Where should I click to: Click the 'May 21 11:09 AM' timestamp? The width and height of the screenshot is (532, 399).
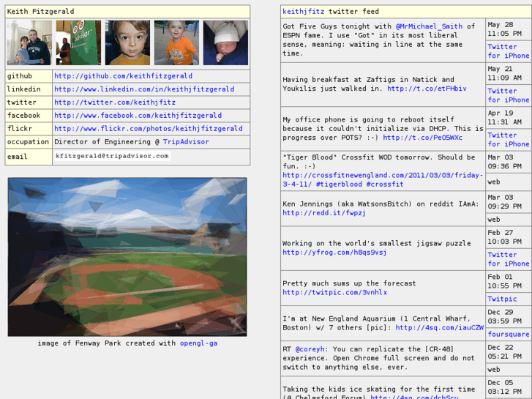(x=504, y=73)
